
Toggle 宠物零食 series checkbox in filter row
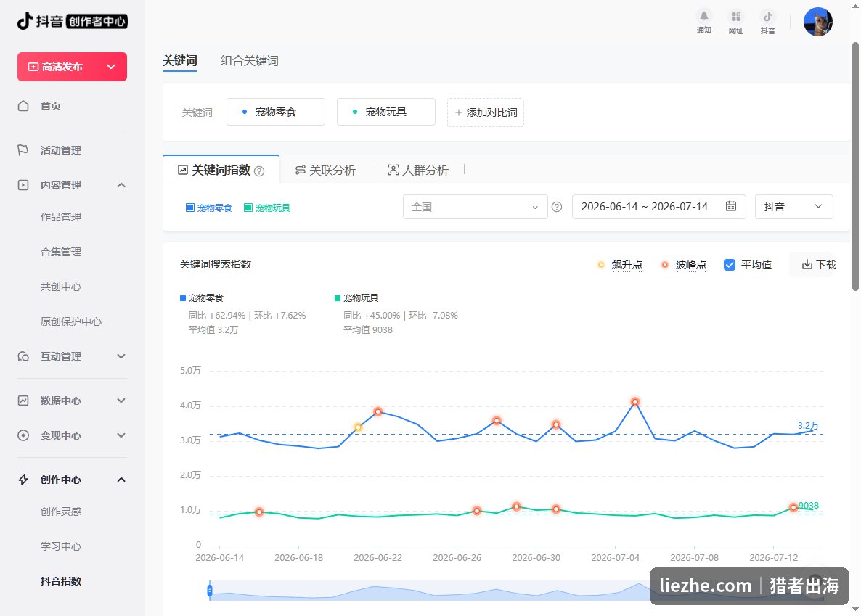click(x=190, y=208)
